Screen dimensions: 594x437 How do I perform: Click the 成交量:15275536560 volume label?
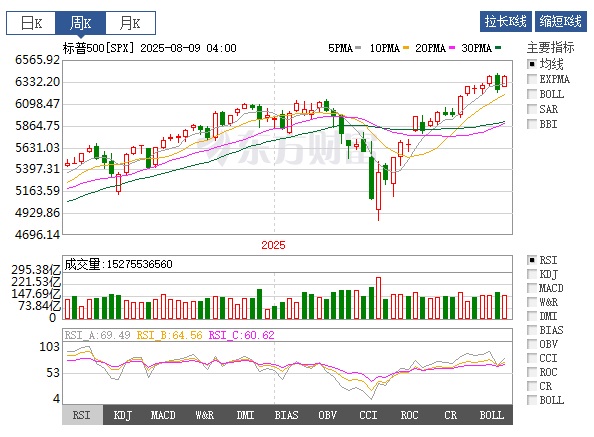coord(119,264)
